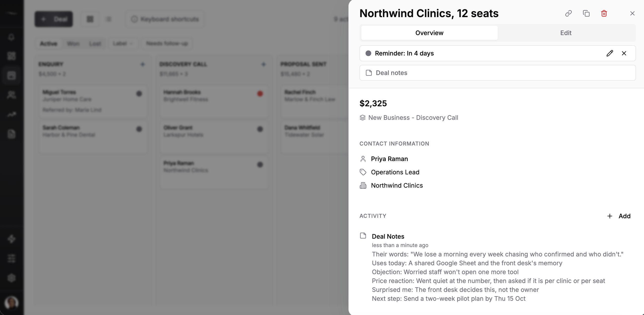644x315 pixels.
Task: Switch to the Overview tab
Action: (x=429, y=33)
